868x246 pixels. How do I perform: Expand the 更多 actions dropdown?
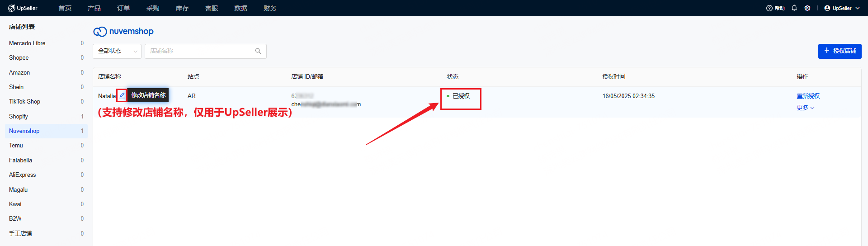pos(806,108)
